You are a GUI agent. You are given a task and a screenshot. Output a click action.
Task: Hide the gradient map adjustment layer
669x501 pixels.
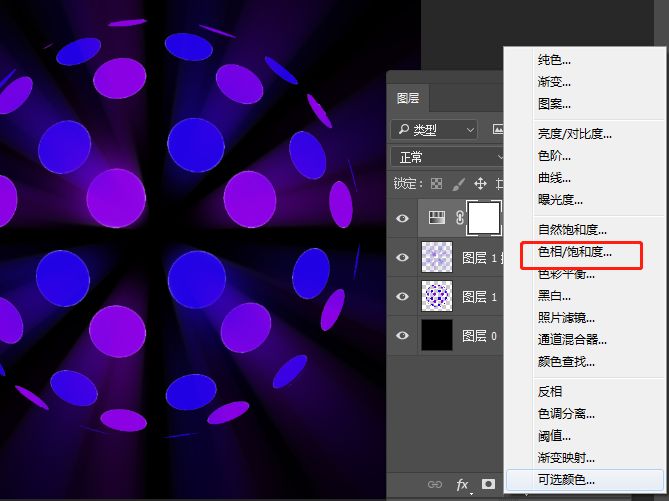point(402,218)
